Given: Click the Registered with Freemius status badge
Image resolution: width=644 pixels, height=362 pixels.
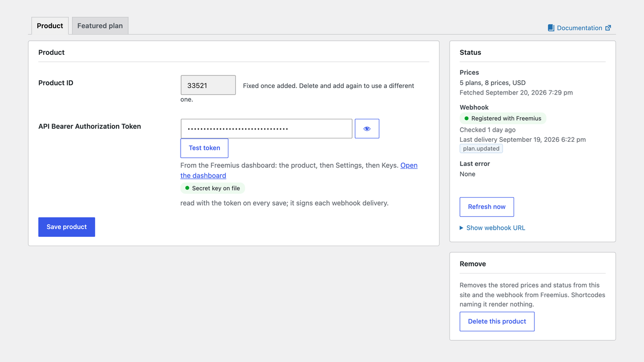Looking at the screenshot, I should [x=503, y=119].
